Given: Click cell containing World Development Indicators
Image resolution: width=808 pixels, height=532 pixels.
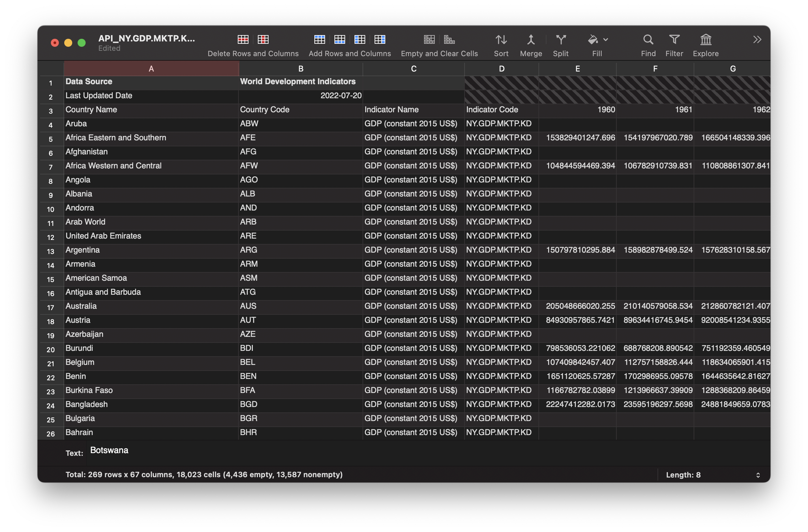Looking at the screenshot, I should (x=300, y=82).
